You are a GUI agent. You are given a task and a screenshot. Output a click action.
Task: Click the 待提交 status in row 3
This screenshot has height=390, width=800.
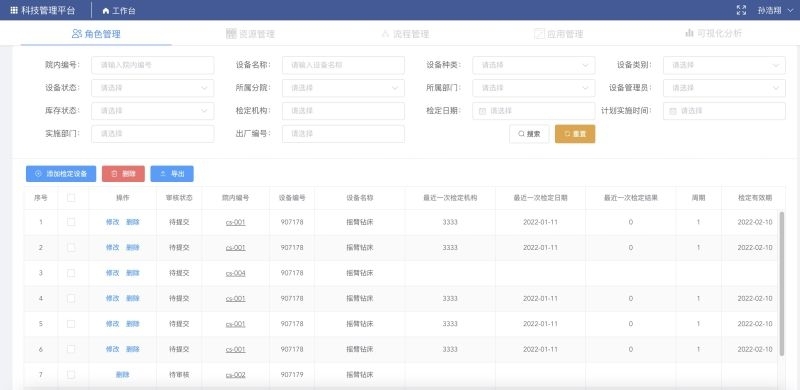[x=179, y=273]
